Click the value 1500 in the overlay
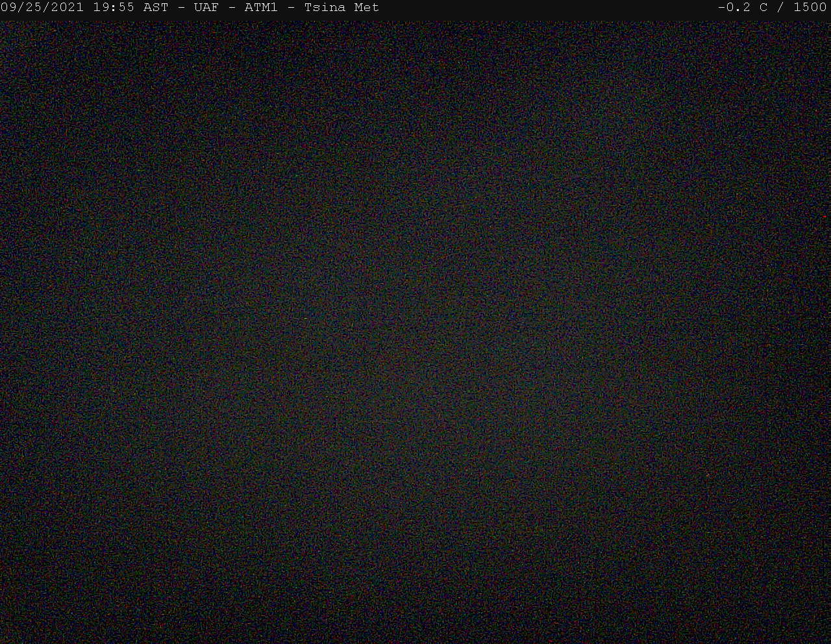 coord(810,8)
